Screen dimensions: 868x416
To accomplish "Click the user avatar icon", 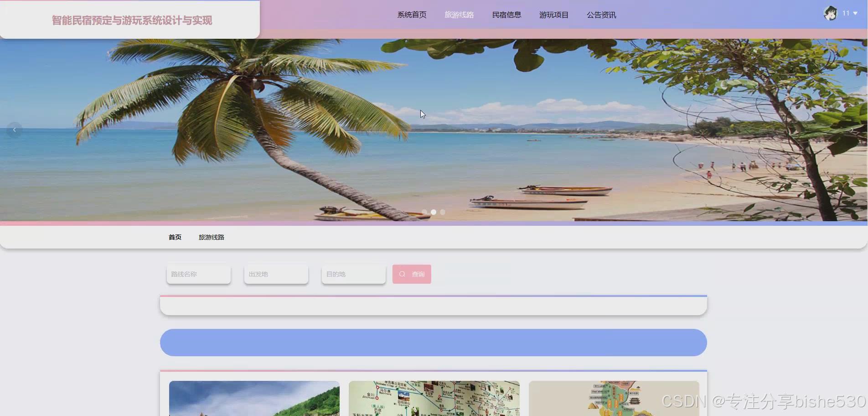I will click(x=830, y=13).
